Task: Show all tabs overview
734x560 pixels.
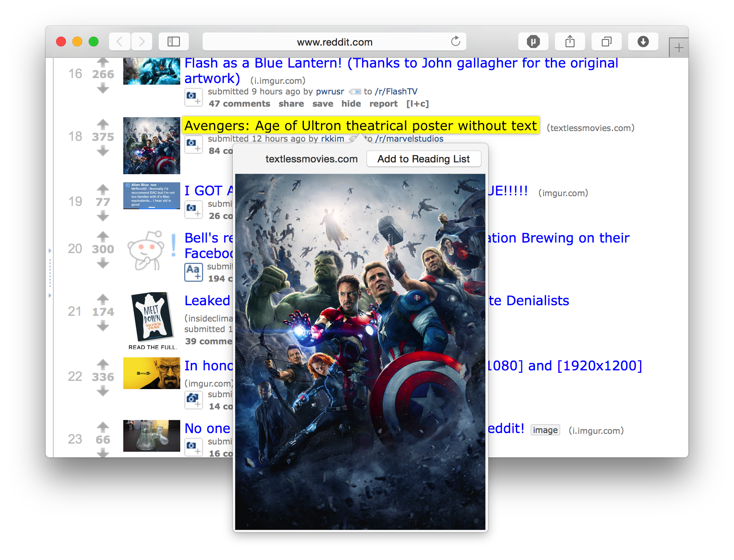Action: [607, 42]
